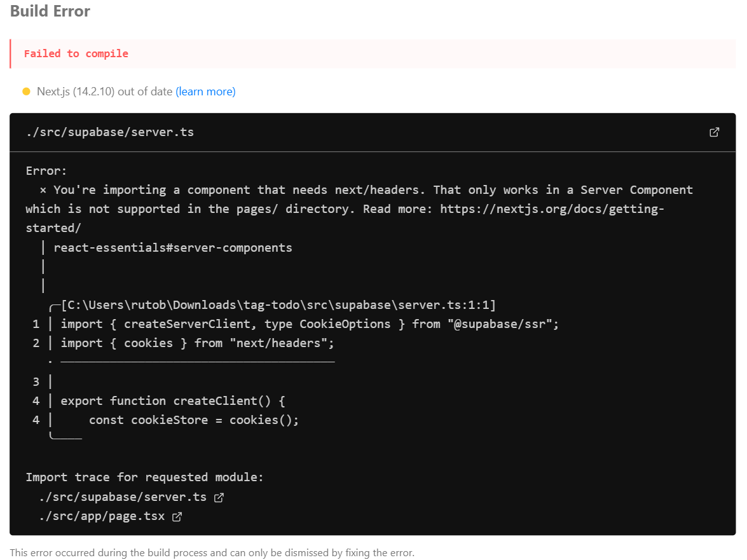Viewport: 747px width, 560px height.
Task: Click 'react-essentials#server-components' text
Action: (x=173, y=248)
